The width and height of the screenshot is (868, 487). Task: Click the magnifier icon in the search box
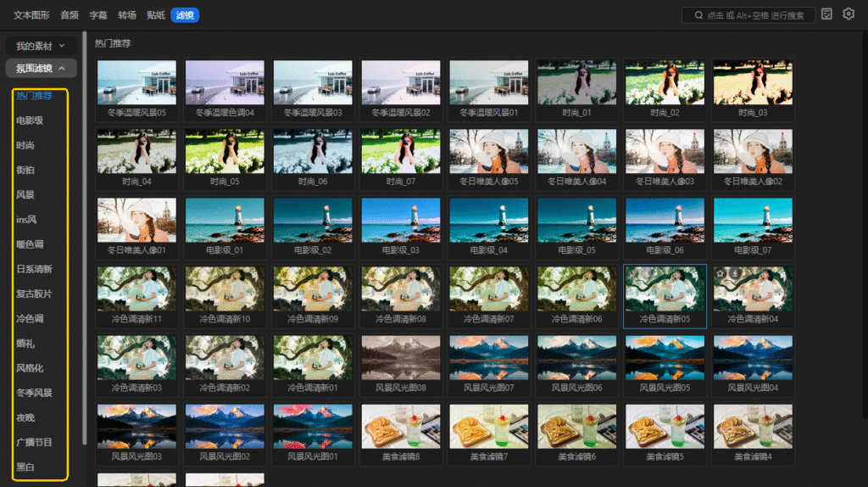pos(698,15)
